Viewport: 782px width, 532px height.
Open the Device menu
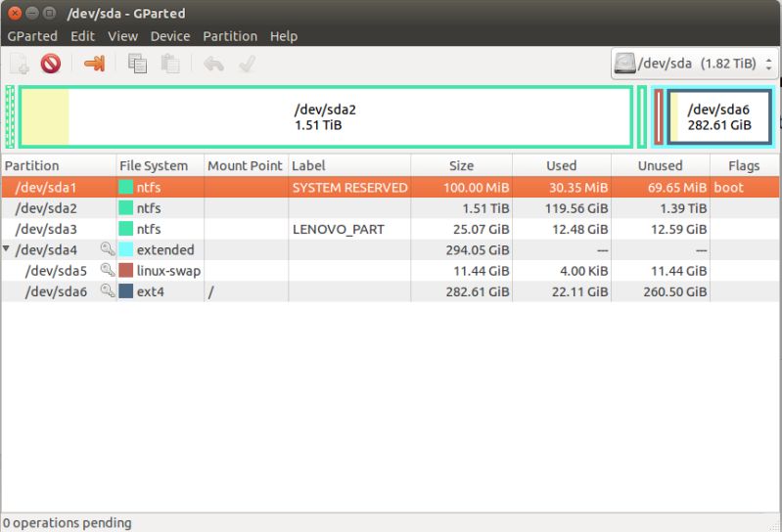[170, 36]
